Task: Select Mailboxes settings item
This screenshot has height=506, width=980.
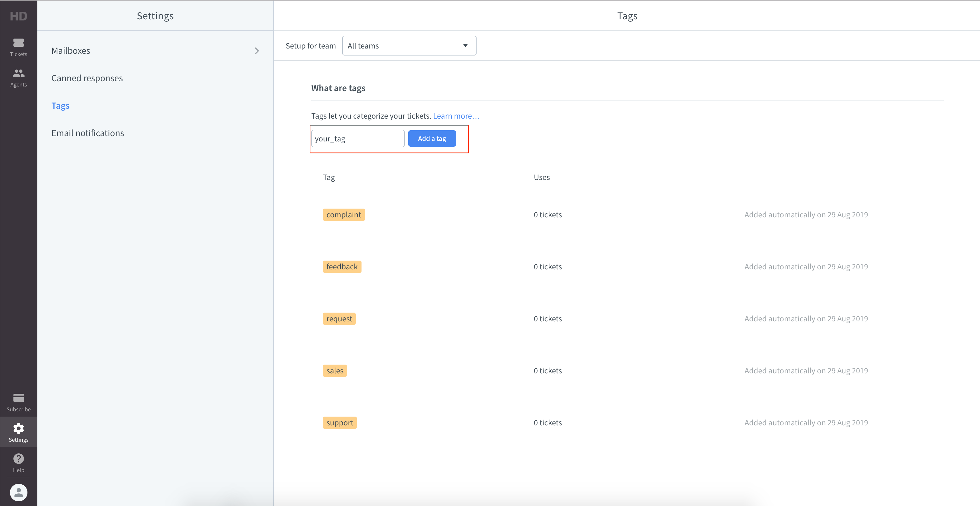Action: pyautogui.click(x=155, y=51)
